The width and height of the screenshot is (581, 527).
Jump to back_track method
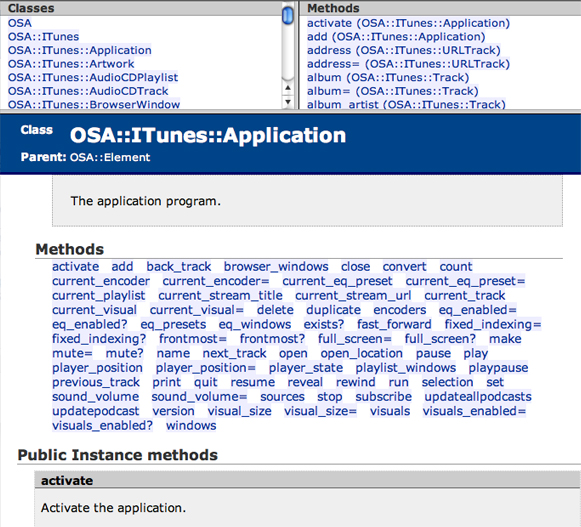[x=179, y=267]
